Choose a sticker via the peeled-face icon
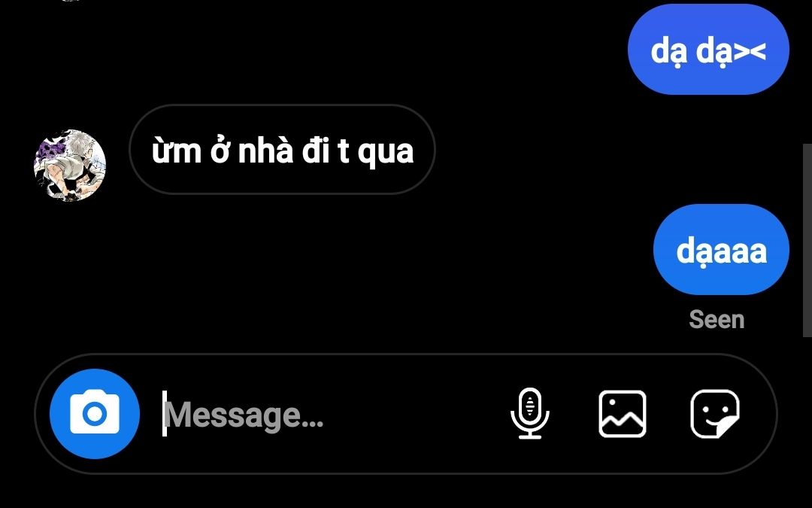 coord(715,414)
